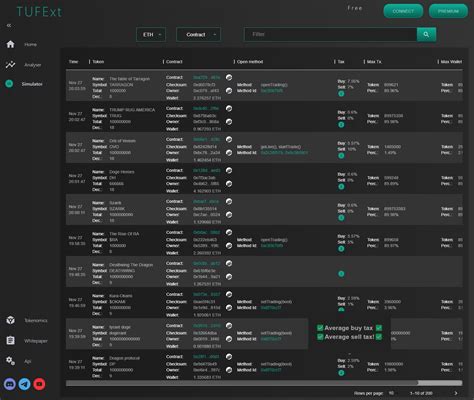Image resolution: width=474 pixels, height=400 pixels.
Task: Click green tax info circle in DP row
Action: click(x=341, y=373)
